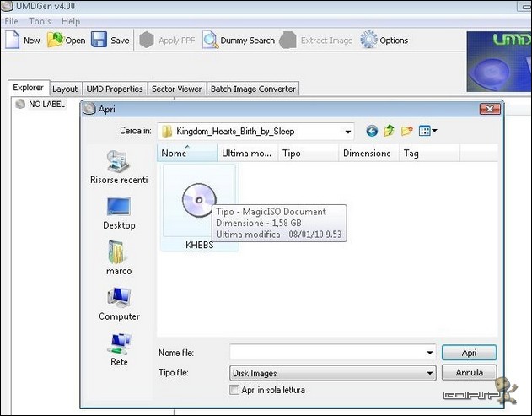Click the Save floppy disk icon

pyautogui.click(x=99, y=40)
